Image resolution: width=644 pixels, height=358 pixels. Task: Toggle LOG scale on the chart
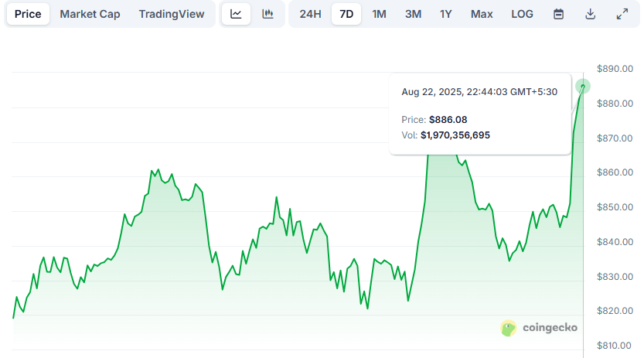(522, 14)
